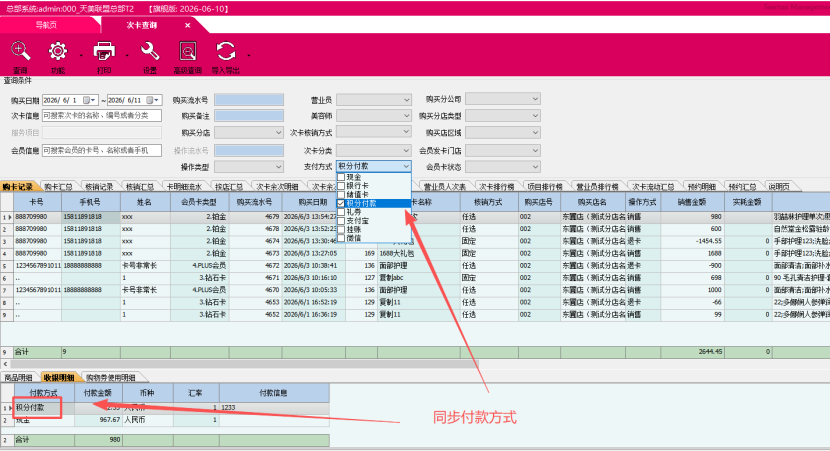The height and width of the screenshot is (451, 830).
Task: Expand arrow next to 功能 toolbar button
Action: click(81, 55)
